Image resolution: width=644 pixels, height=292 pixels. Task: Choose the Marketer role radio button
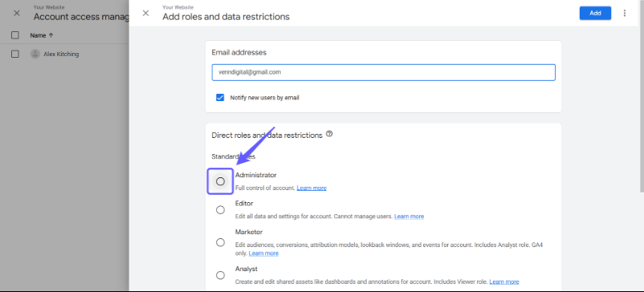point(221,242)
